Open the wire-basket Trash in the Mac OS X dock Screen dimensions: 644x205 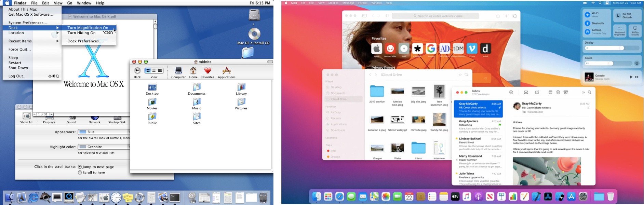tap(263, 197)
